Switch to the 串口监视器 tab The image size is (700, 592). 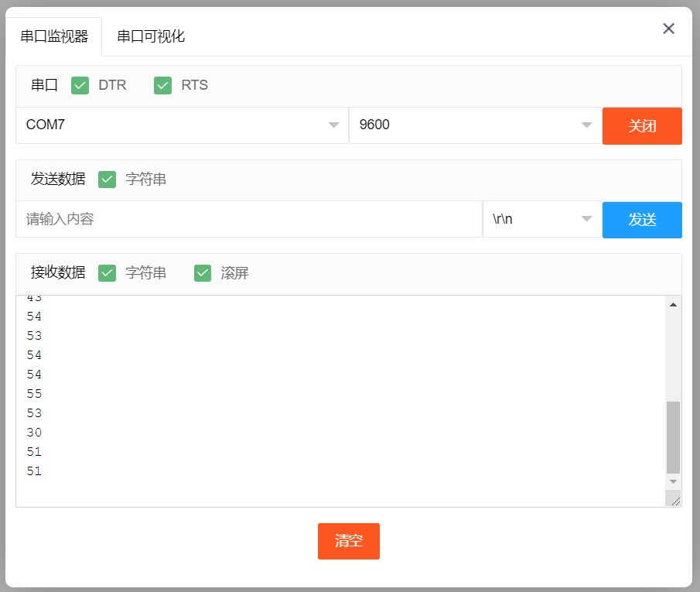(54, 36)
